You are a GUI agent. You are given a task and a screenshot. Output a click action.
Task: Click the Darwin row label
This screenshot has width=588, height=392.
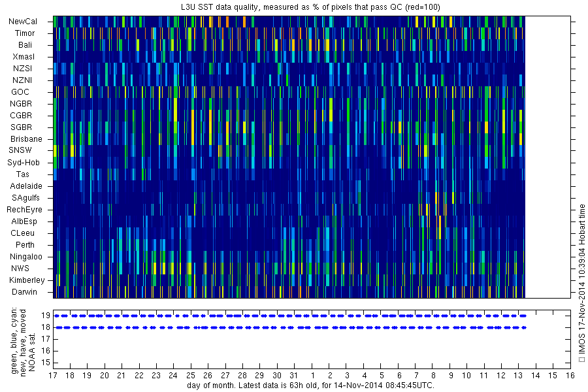pyautogui.click(x=24, y=292)
